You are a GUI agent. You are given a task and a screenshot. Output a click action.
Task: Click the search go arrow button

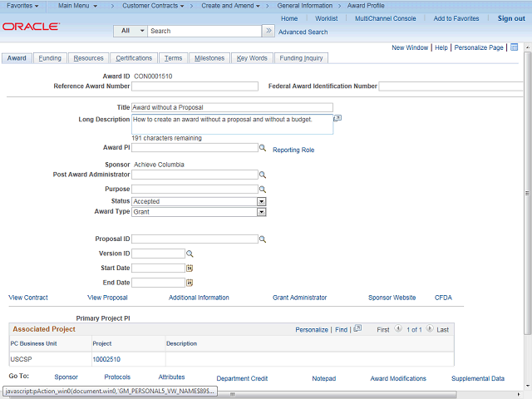(268, 31)
